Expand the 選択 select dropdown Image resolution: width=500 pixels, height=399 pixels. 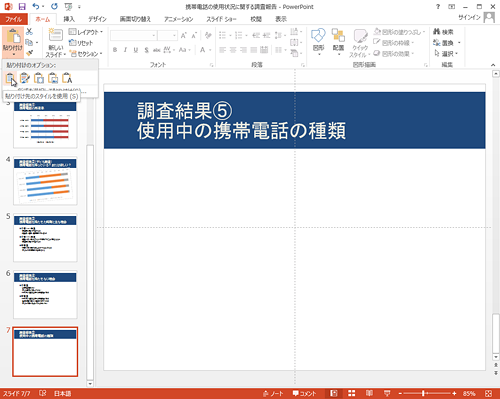point(447,53)
